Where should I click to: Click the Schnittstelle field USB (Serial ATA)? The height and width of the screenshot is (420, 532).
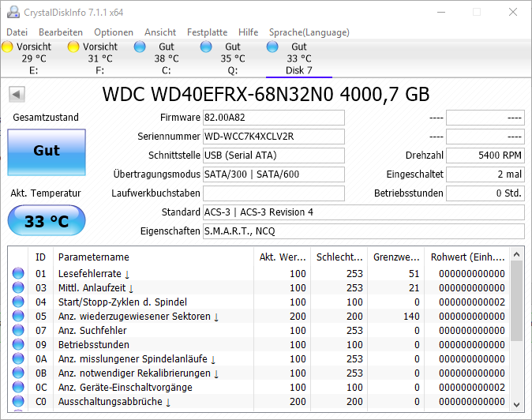pyautogui.click(x=274, y=156)
